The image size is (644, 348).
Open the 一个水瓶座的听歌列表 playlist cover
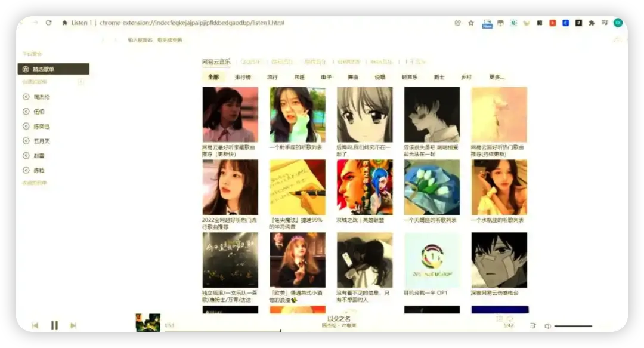500,187
